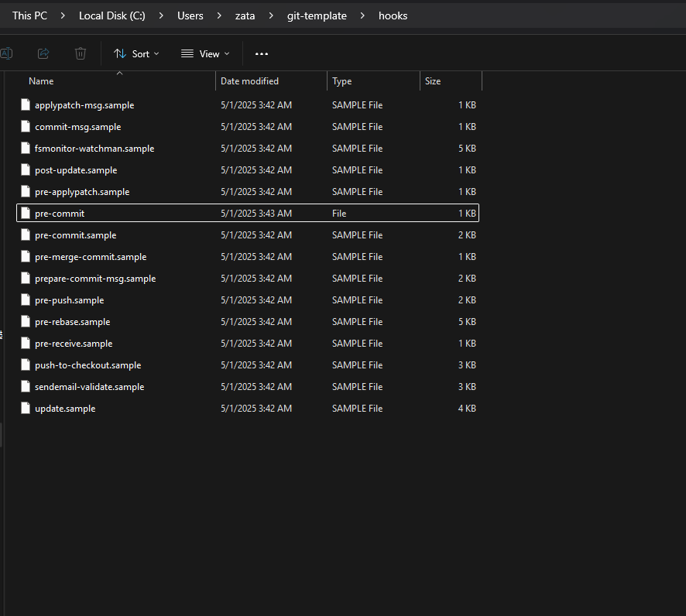
Task: Select the prepare-commit-msg.sample file name
Action: [95, 279]
